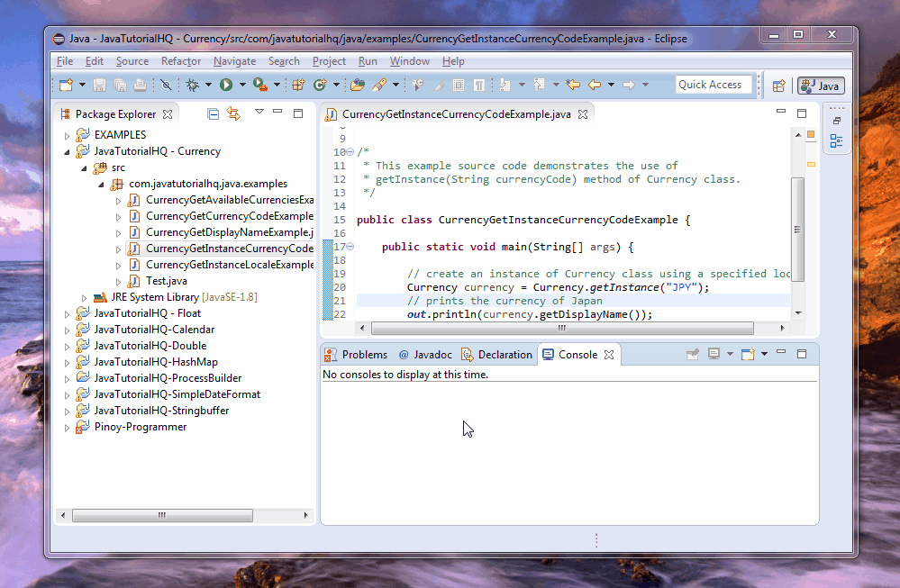The height and width of the screenshot is (588, 900).
Task: Click the Skip All Breakpoints toolbar icon
Action: (x=166, y=85)
